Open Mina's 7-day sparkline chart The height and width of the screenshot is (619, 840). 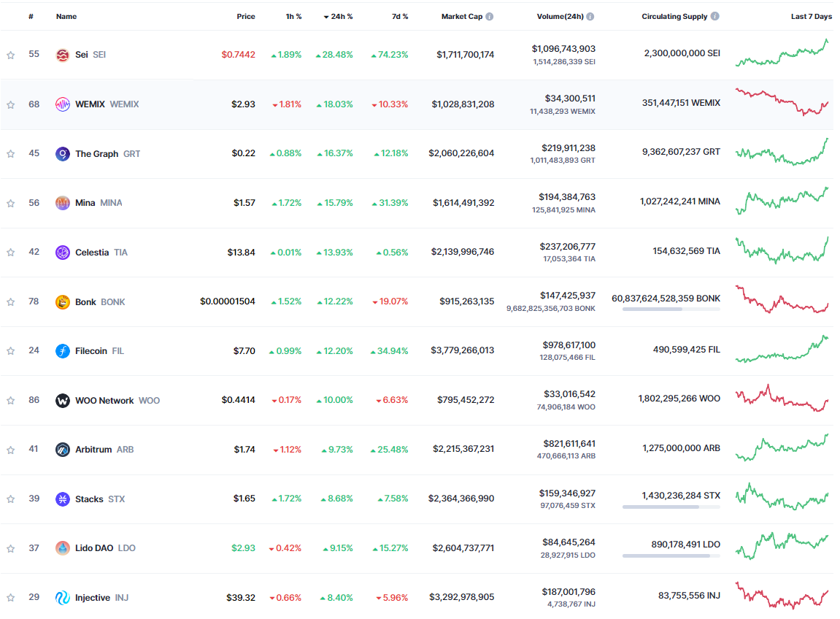click(x=782, y=201)
